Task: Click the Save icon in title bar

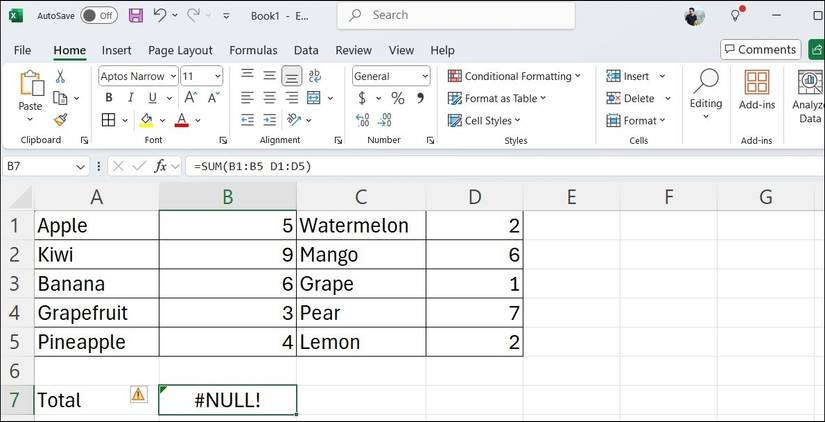Action: click(135, 16)
